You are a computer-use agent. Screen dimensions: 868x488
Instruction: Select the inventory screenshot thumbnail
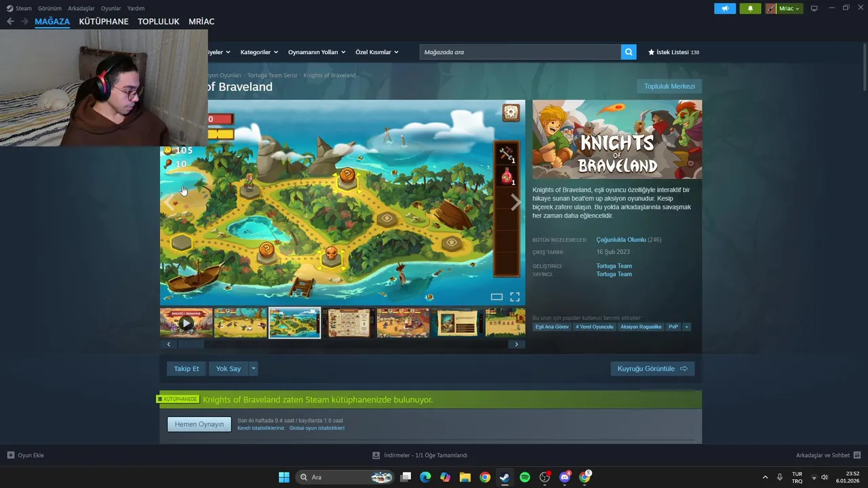349,323
